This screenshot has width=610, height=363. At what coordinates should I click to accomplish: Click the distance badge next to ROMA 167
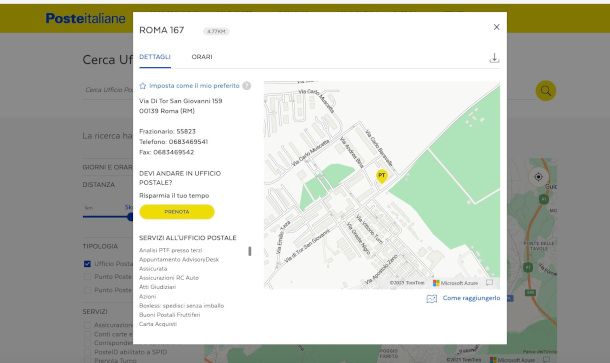[216, 31]
